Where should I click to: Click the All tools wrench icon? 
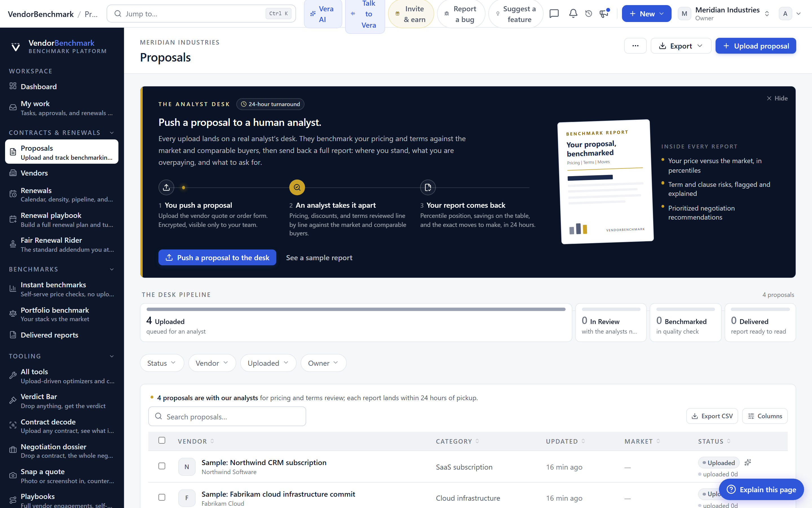[x=13, y=376]
